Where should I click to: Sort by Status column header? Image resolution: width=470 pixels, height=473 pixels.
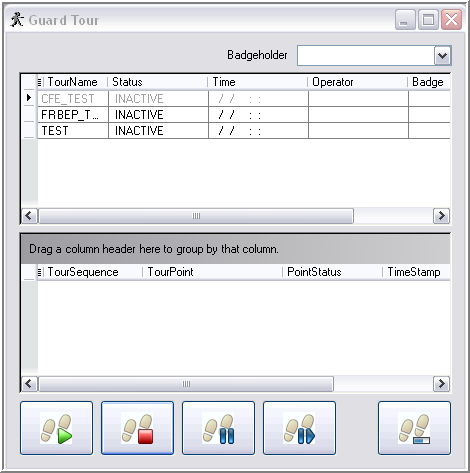click(x=157, y=82)
